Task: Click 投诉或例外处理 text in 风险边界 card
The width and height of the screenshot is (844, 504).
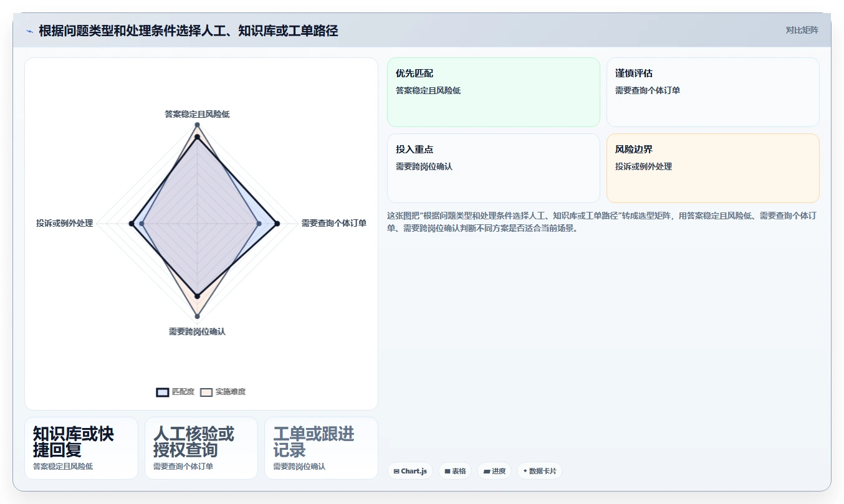Action: pyautogui.click(x=643, y=166)
